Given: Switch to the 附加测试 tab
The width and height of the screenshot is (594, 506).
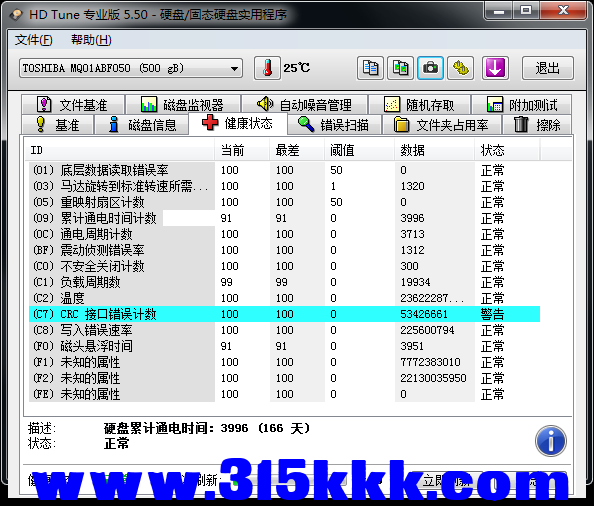Looking at the screenshot, I should 522,105.
